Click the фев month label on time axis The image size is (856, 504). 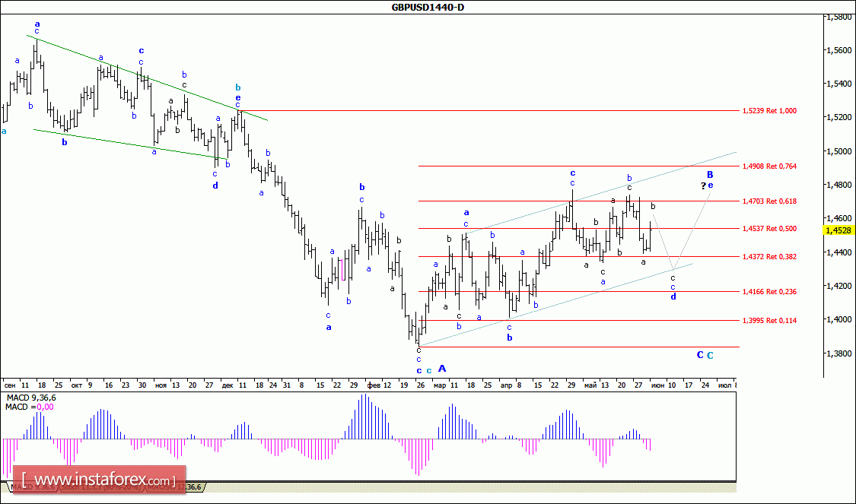374,385
